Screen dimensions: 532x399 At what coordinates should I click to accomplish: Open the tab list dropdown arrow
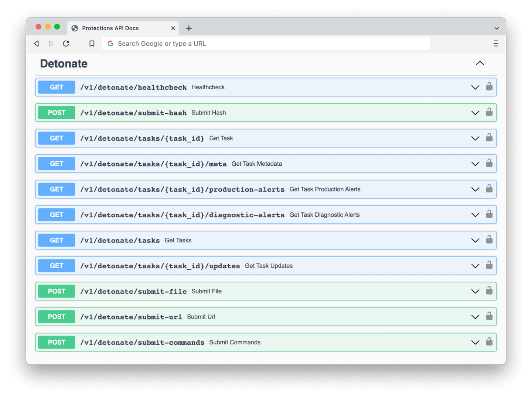pos(496,28)
